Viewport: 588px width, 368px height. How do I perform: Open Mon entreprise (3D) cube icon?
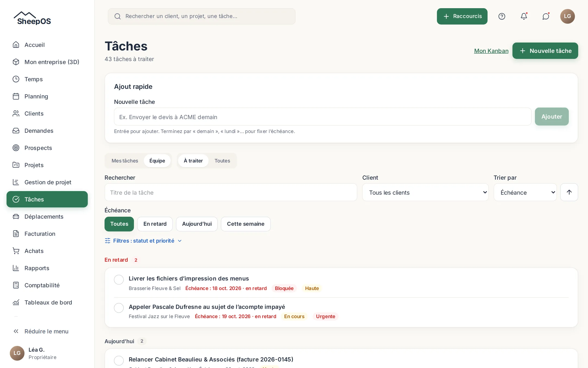click(x=16, y=62)
